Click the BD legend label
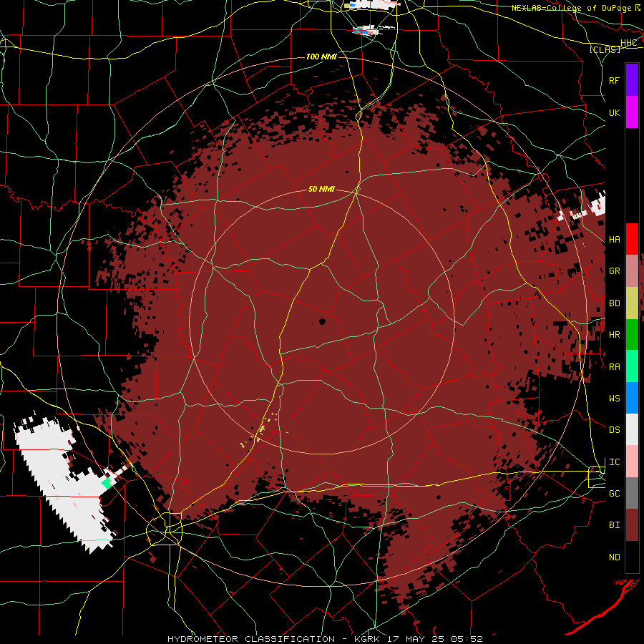644x644 pixels. coord(615,303)
